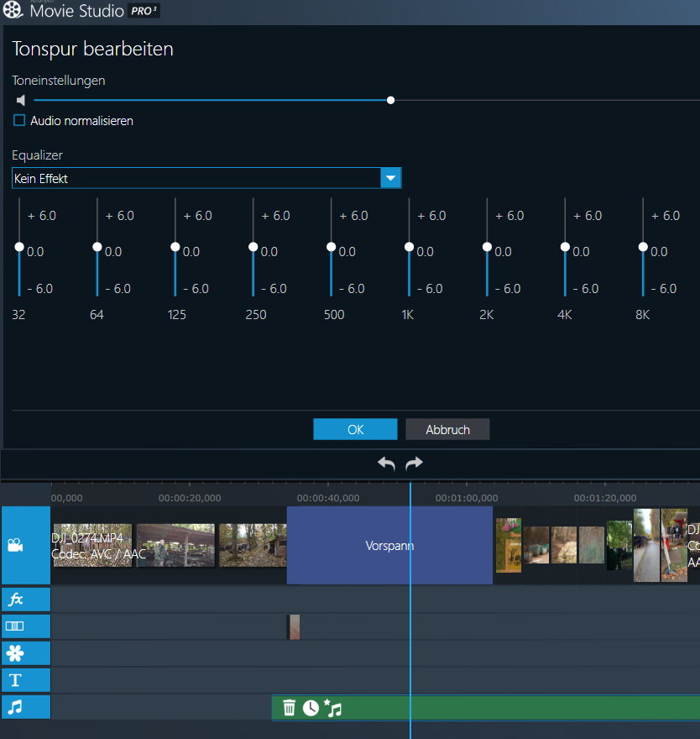Select the flower overlay track icon
This screenshot has width=700, height=739.
15,653
